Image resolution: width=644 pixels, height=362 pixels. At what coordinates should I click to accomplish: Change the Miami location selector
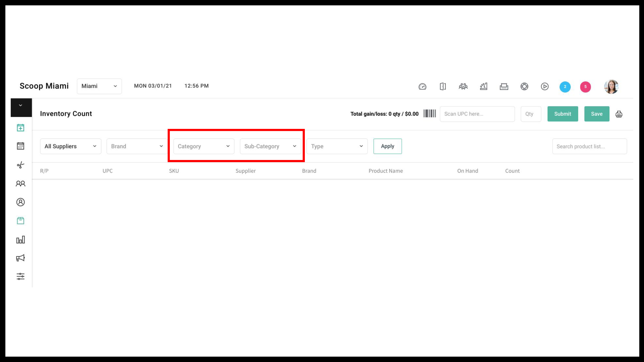(99, 86)
